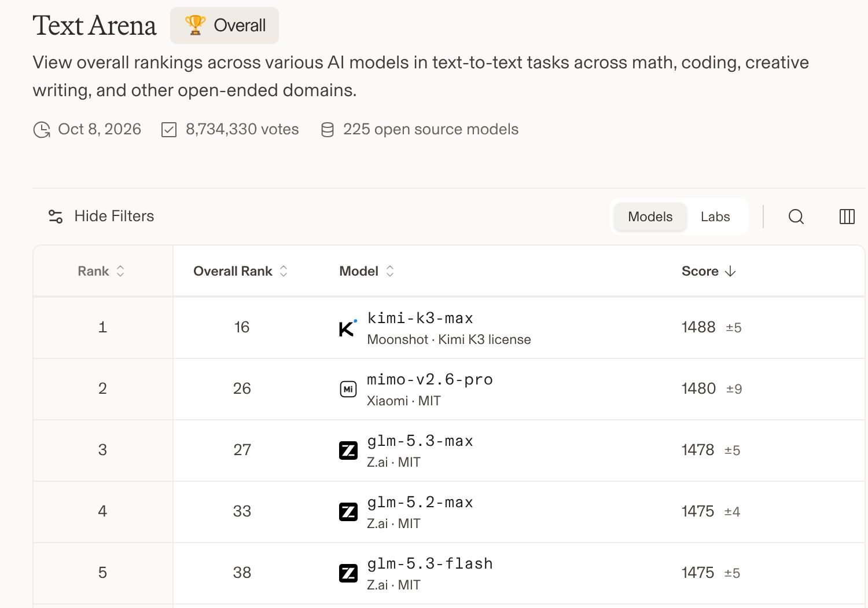The width and height of the screenshot is (868, 608).
Task: Click the Z.ai logo next to glm-5.2-max
Action: point(348,512)
